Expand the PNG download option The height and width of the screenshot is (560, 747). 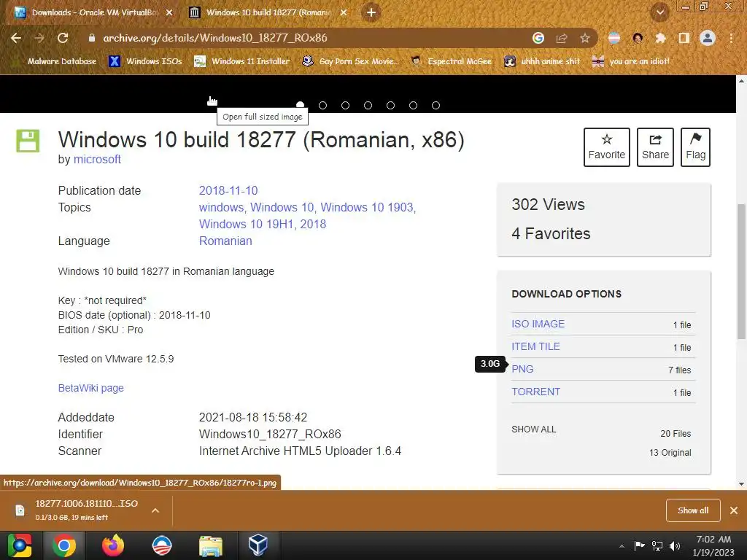coord(522,369)
